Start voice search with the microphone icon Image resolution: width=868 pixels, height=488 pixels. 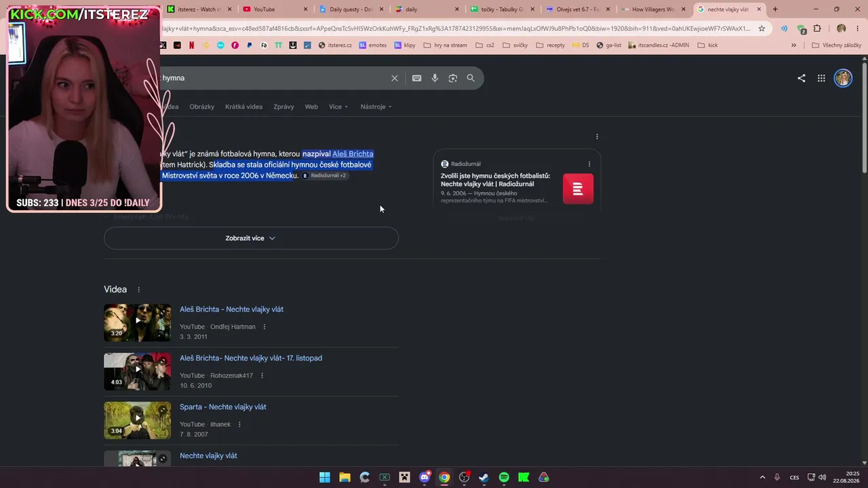tap(435, 78)
